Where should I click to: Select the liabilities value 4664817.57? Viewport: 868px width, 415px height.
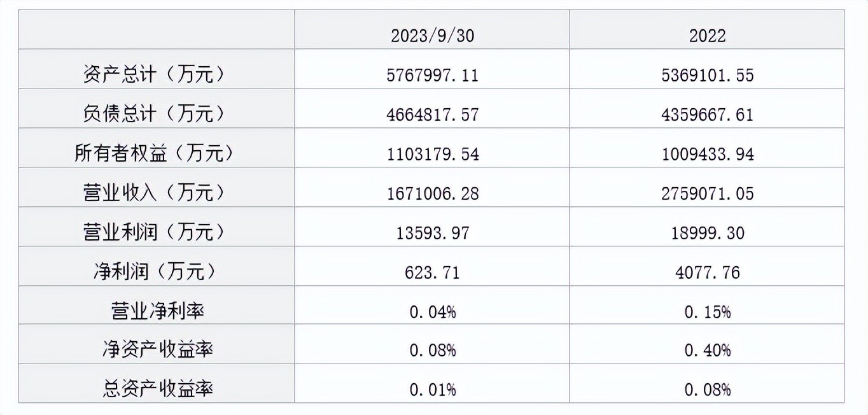(x=432, y=114)
